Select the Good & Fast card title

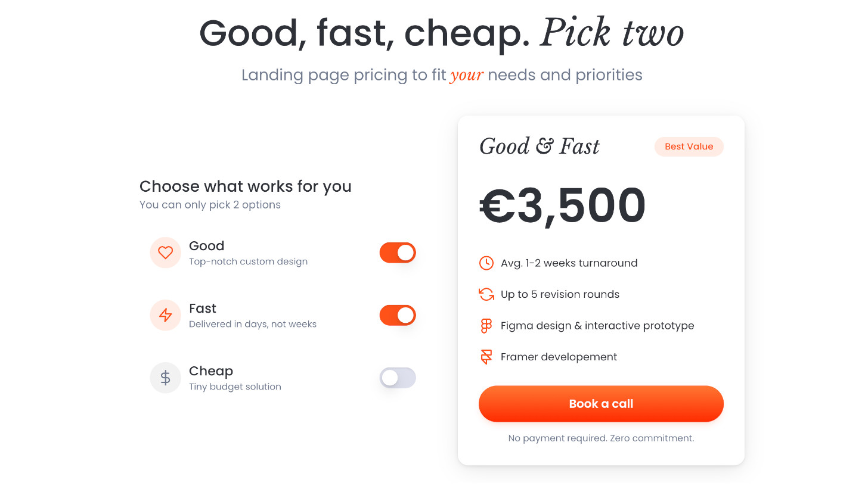point(539,146)
